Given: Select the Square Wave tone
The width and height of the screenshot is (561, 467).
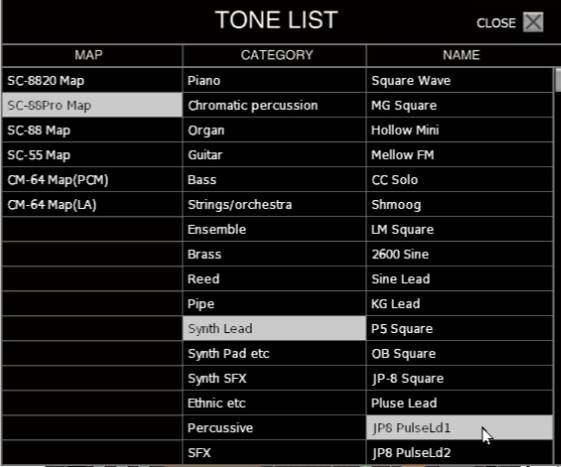Looking at the screenshot, I should [x=459, y=81].
